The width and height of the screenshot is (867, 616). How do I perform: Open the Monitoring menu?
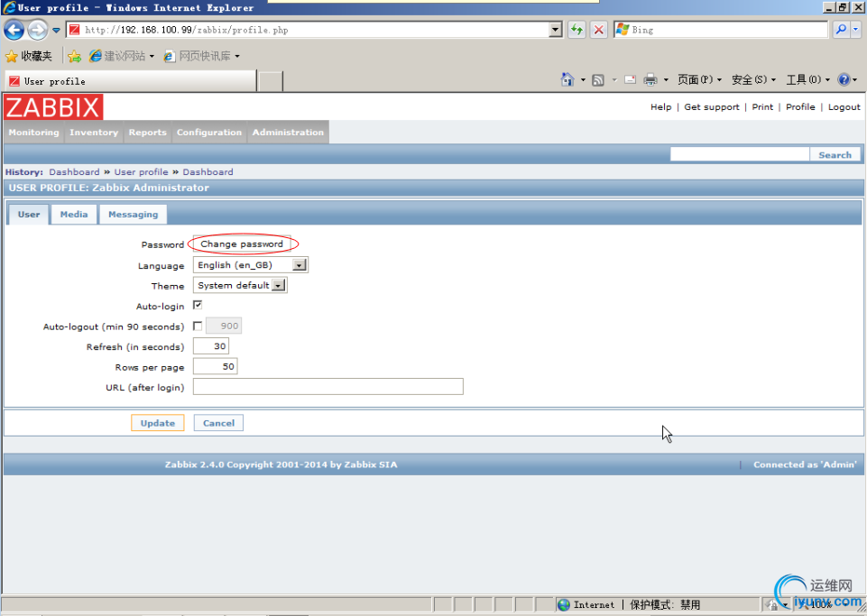pyautogui.click(x=33, y=133)
